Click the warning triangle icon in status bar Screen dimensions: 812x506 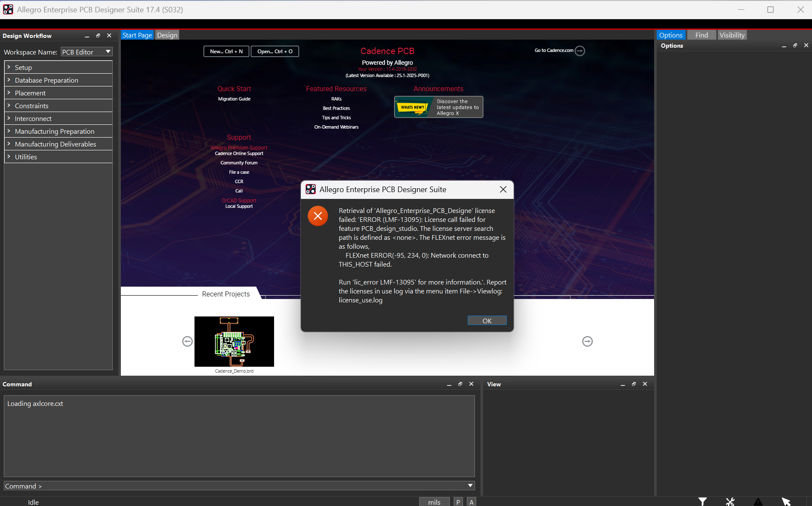758,502
